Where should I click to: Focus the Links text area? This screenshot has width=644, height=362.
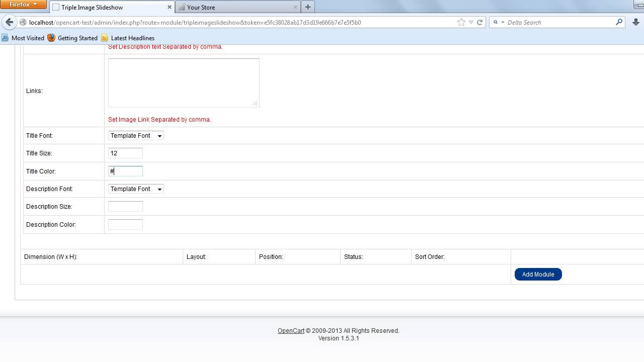pos(184,83)
